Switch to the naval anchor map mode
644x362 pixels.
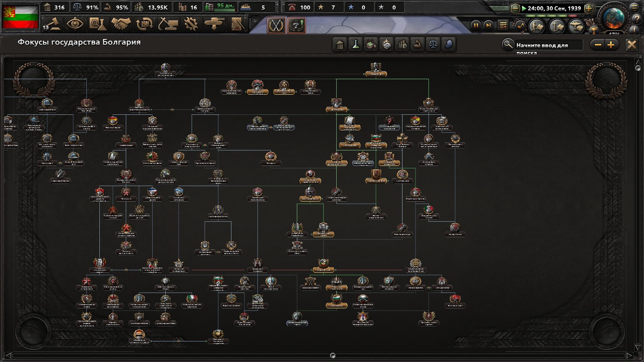pyautogui.click(x=557, y=26)
